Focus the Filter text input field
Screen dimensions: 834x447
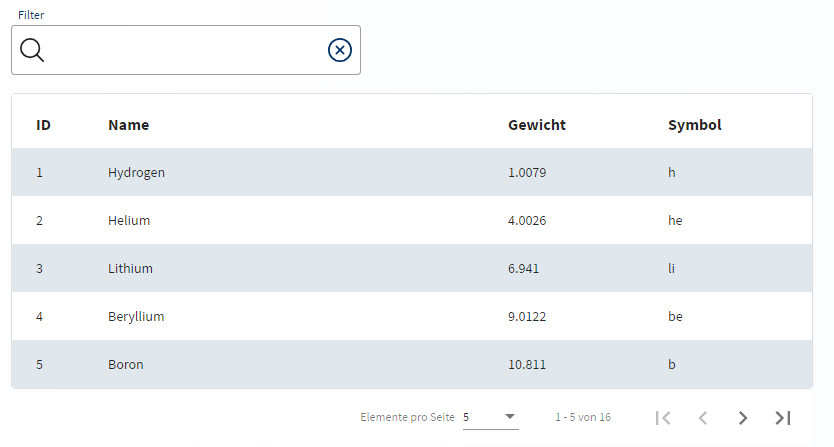pos(186,50)
